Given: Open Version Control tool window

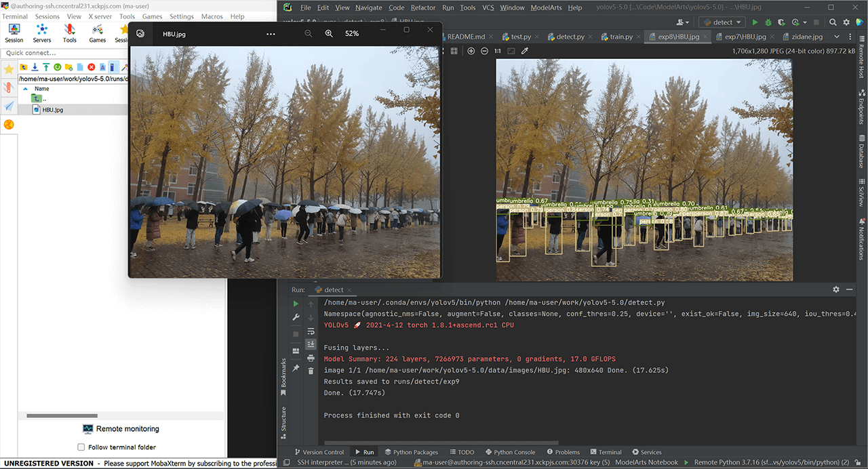Looking at the screenshot, I should coord(318,452).
